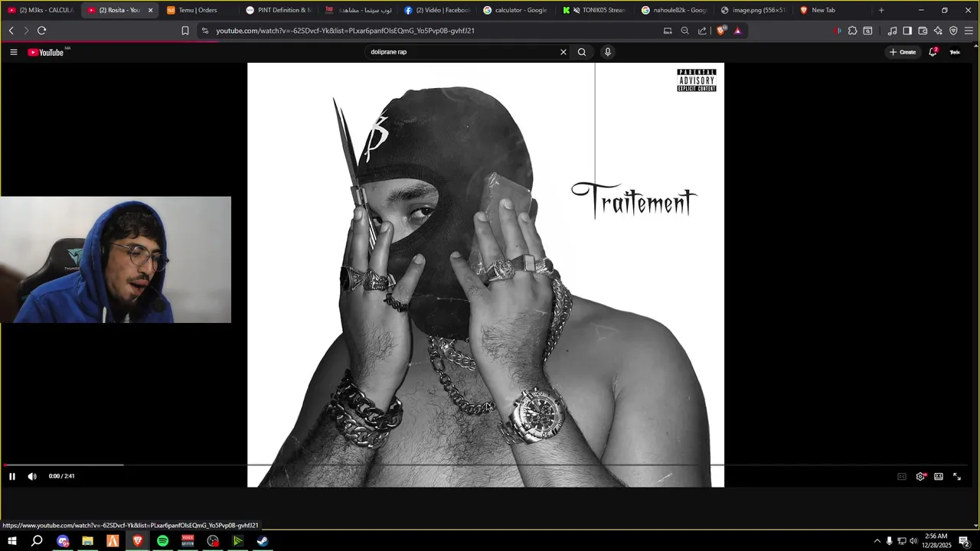Go to YouTube home via the logo
Image resolution: width=980 pixels, height=551 pixels.
pyautogui.click(x=46, y=52)
